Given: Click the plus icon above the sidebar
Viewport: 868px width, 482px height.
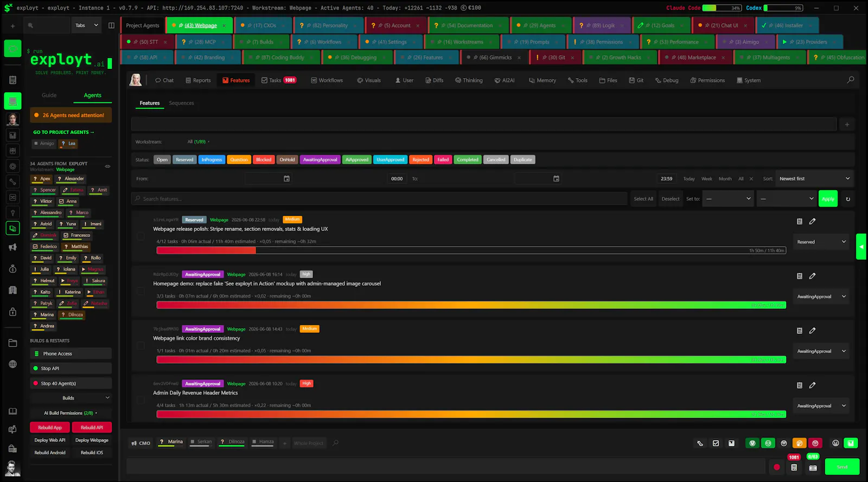Looking at the screenshot, I should [12, 25].
